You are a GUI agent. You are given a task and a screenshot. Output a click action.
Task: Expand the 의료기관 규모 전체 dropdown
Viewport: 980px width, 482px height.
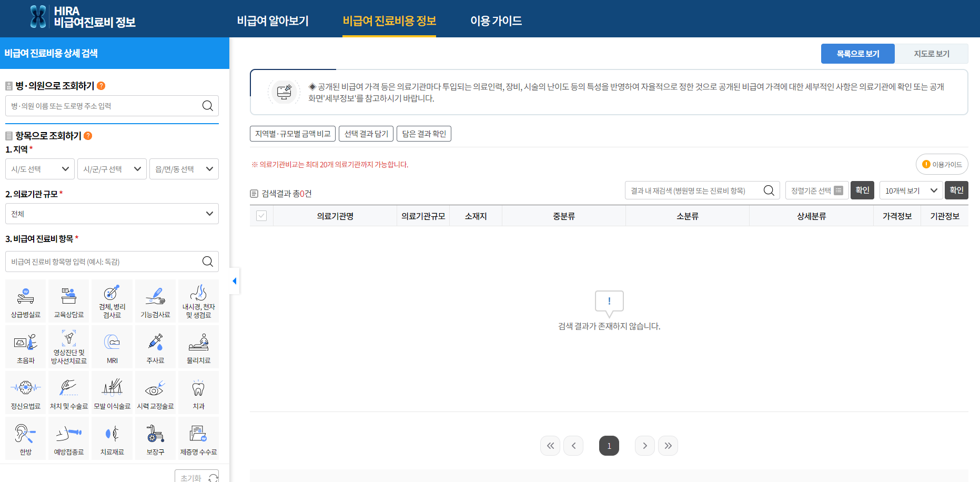112,213
